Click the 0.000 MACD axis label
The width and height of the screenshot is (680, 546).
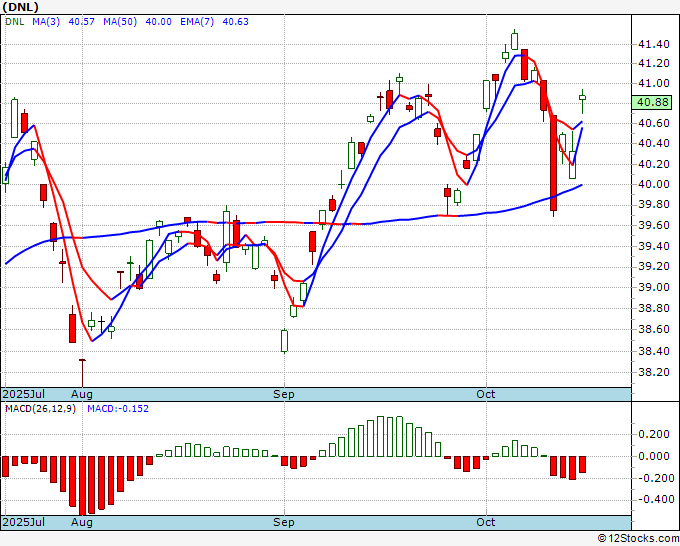653,456
